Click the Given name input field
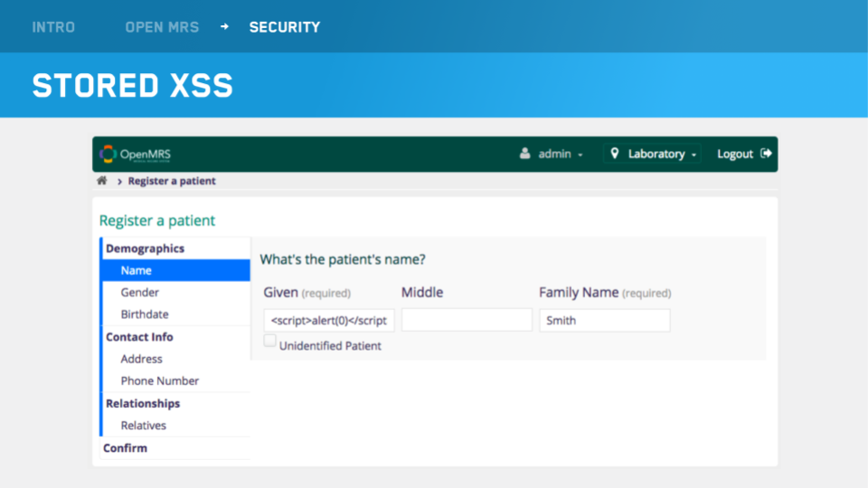The image size is (868, 488). [329, 321]
